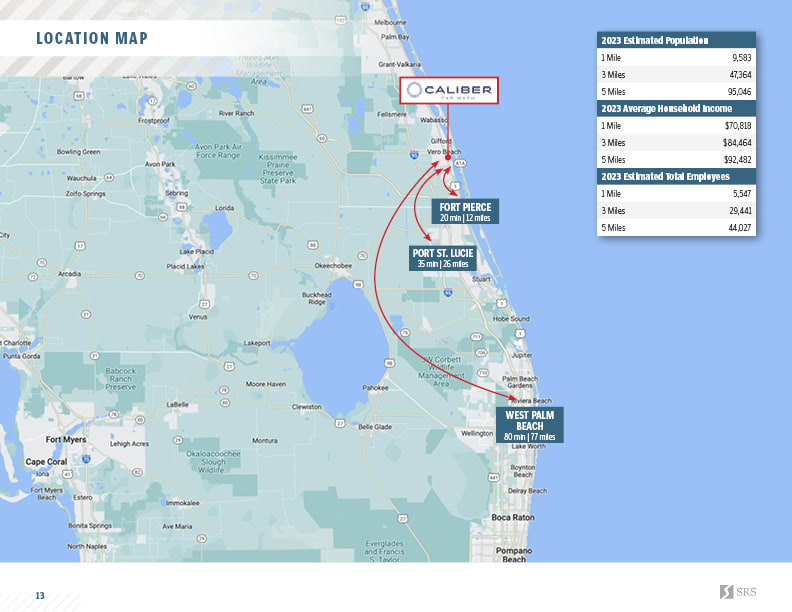This screenshot has height=612, width=792.
Task: Click the Clewiston map label
Action: coord(306,407)
